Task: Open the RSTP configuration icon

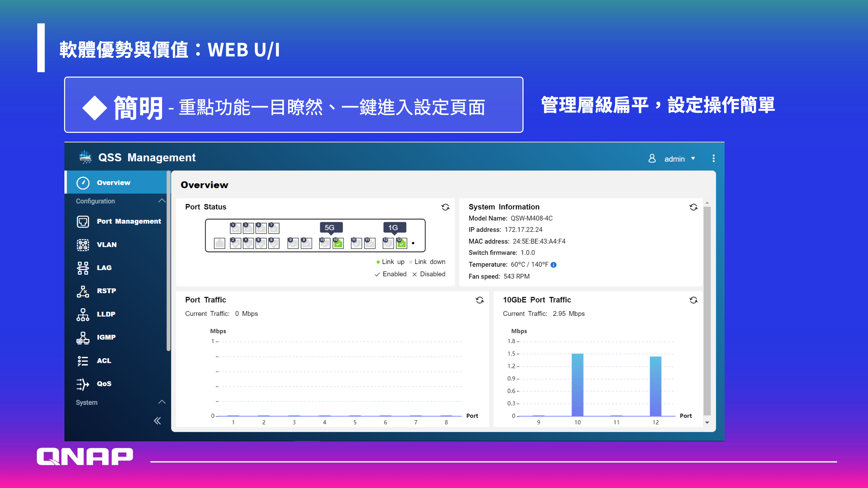Action: coord(83,291)
